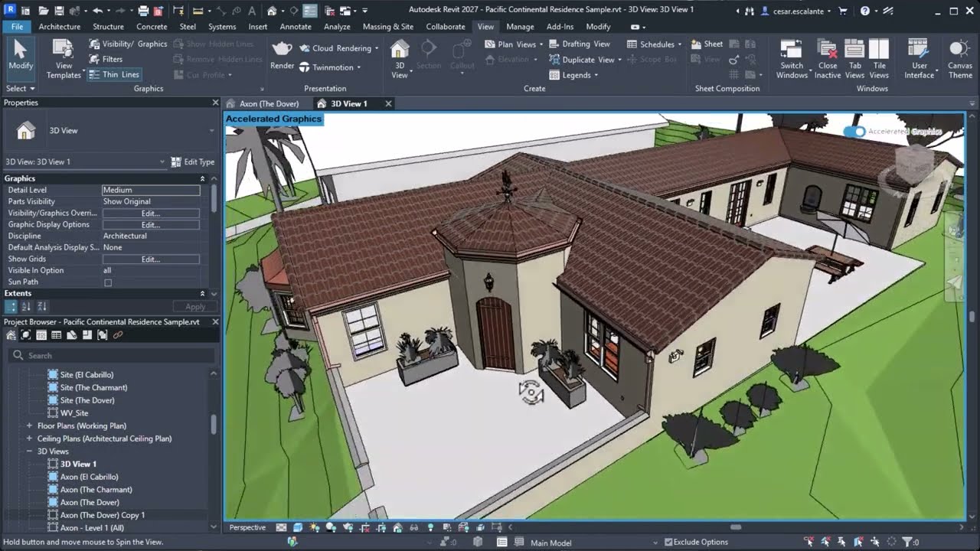Click the Edit Type button
980x551 pixels.
(x=193, y=161)
